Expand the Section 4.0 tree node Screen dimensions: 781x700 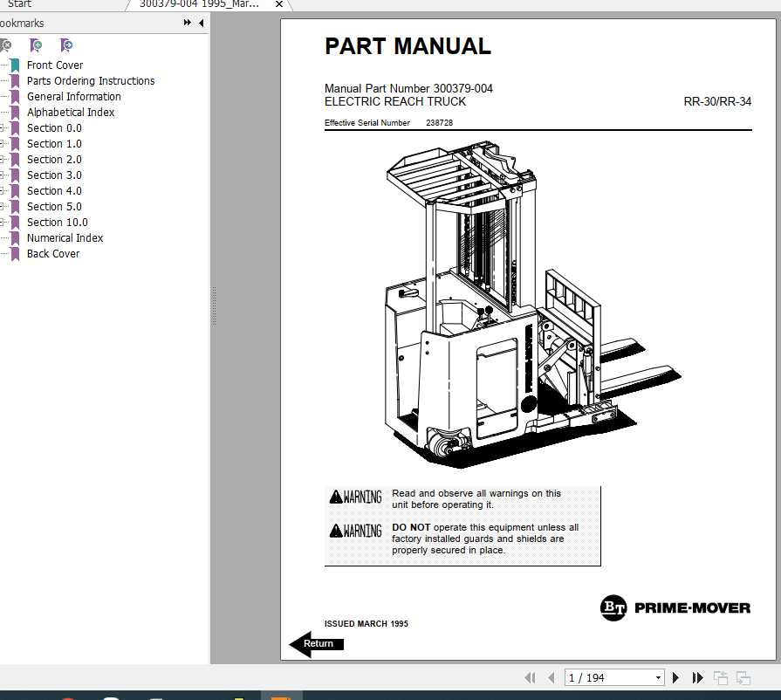tap(2, 191)
